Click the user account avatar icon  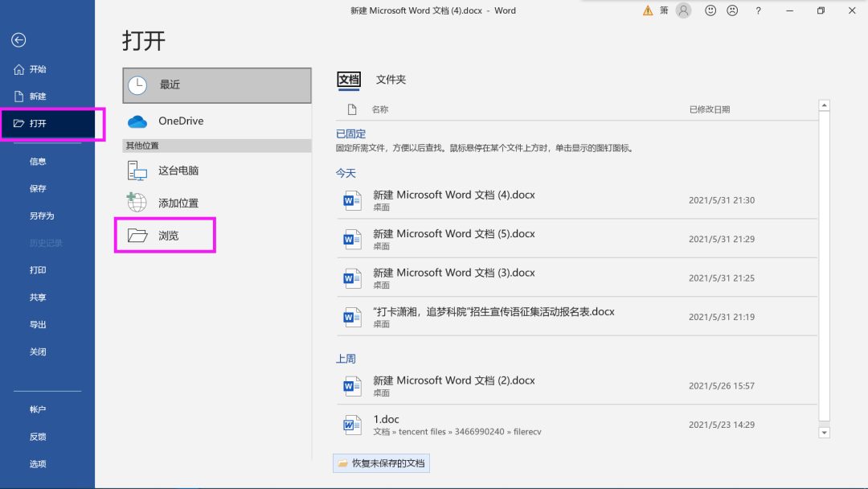tap(684, 10)
